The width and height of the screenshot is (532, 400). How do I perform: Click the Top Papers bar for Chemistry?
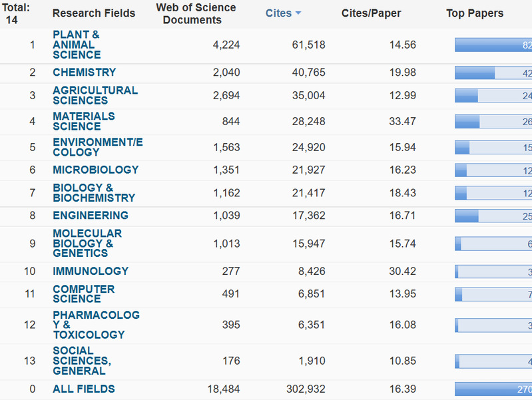click(493, 73)
